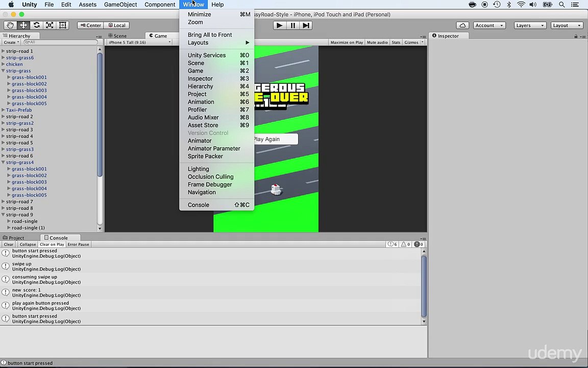Screen dimensions: 588x368
Task: Toggle Clear on Play in Console
Action: tap(52, 244)
